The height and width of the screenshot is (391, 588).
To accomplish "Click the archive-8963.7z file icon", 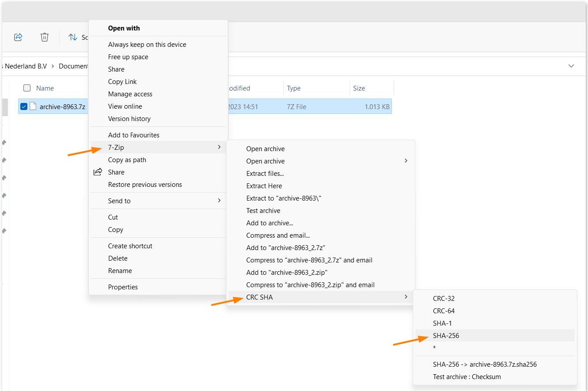I will (33, 106).
